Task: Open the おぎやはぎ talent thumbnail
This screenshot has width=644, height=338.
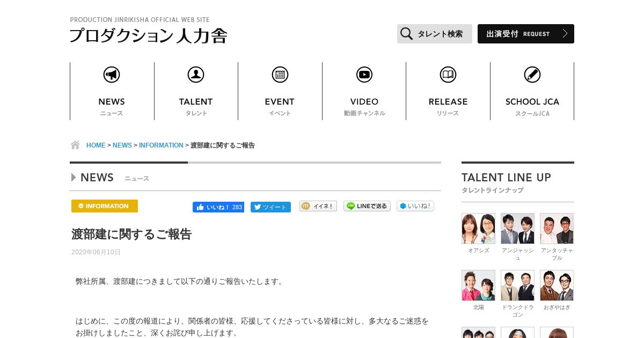Action: tap(557, 285)
